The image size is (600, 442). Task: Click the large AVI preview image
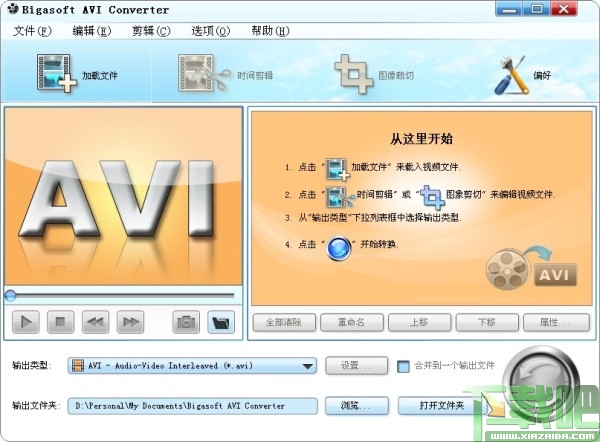(x=123, y=196)
